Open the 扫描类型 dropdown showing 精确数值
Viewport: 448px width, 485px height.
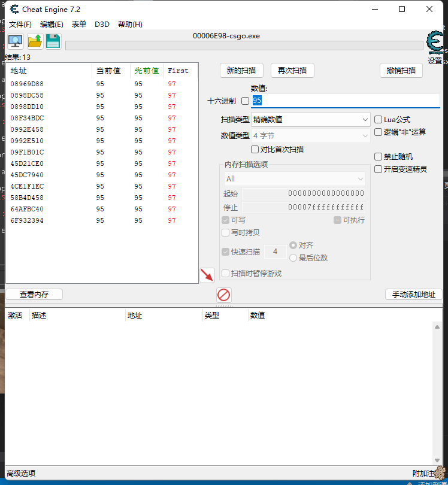tap(311, 119)
